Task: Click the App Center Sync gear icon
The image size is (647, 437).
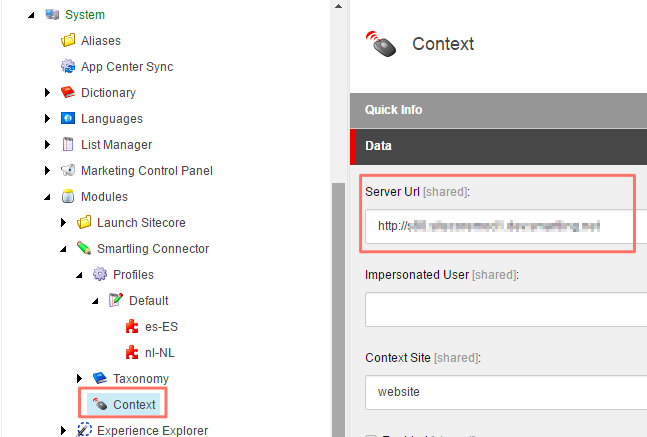Action: point(68,67)
